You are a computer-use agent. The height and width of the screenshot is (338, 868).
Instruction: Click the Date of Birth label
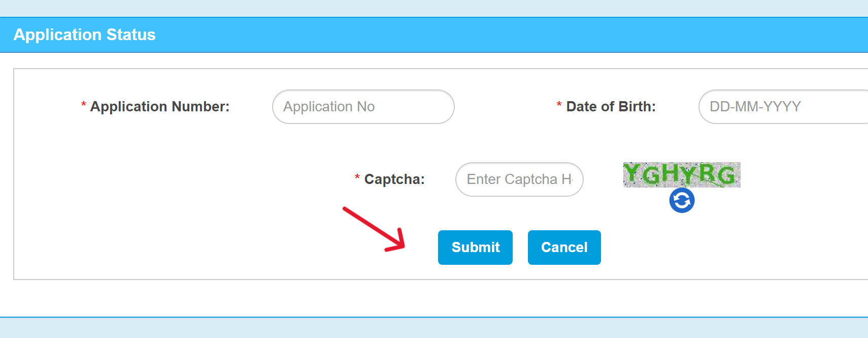(612, 106)
